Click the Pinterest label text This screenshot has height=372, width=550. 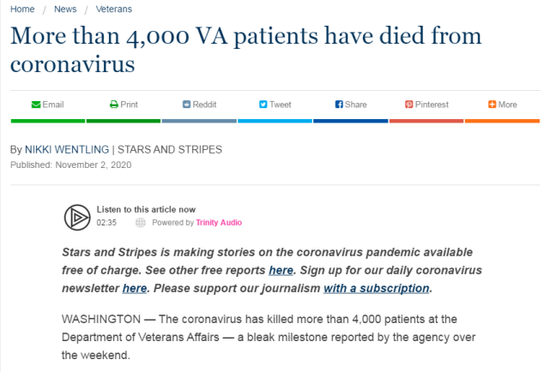(x=432, y=104)
